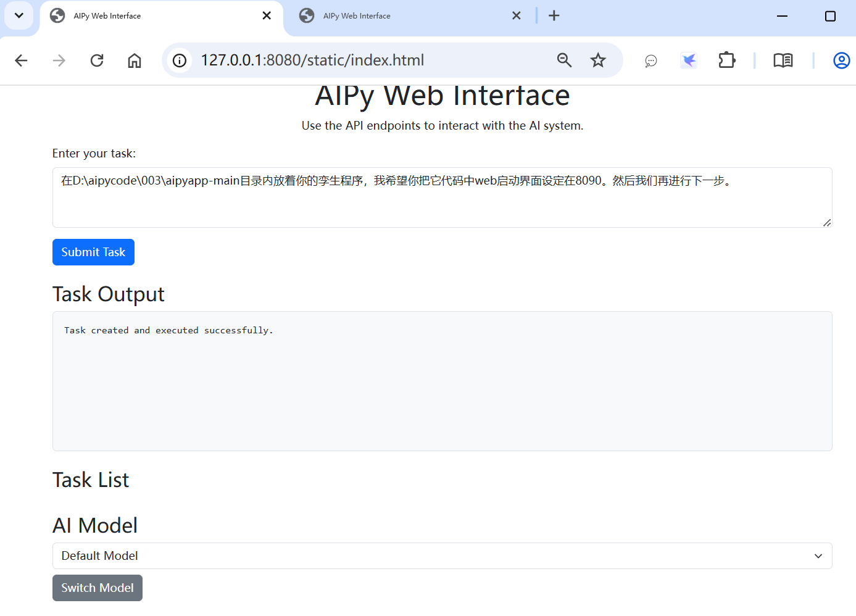Image resolution: width=856 pixels, height=616 pixels.
Task: Open the blue bird extension icon
Action: pos(689,60)
